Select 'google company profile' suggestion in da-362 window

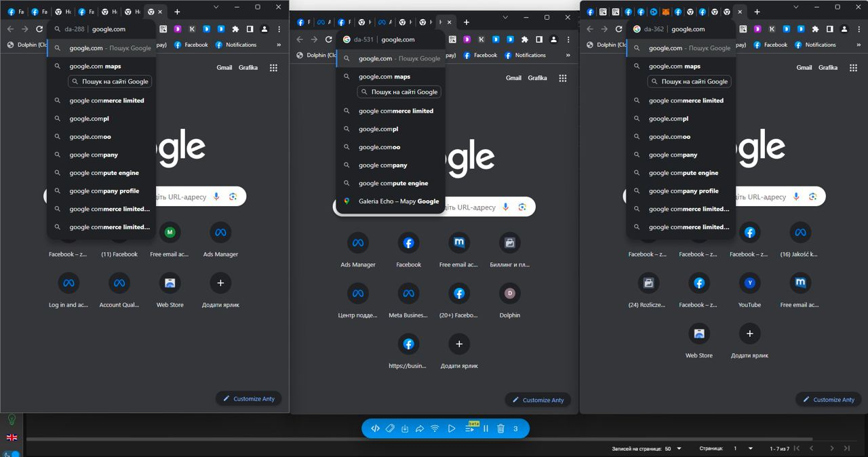point(682,191)
